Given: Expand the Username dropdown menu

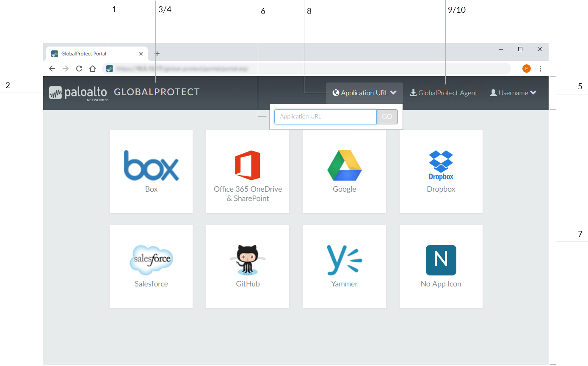Looking at the screenshot, I should (513, 93).
